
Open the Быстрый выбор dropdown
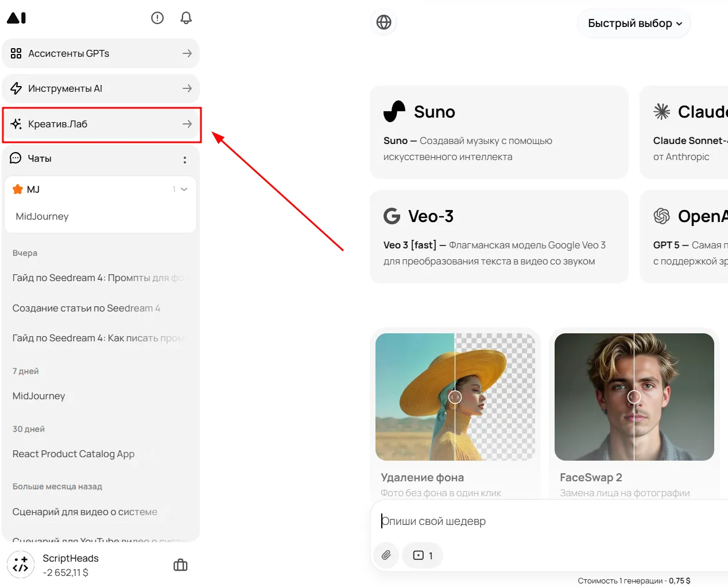[x=634, y=24]
